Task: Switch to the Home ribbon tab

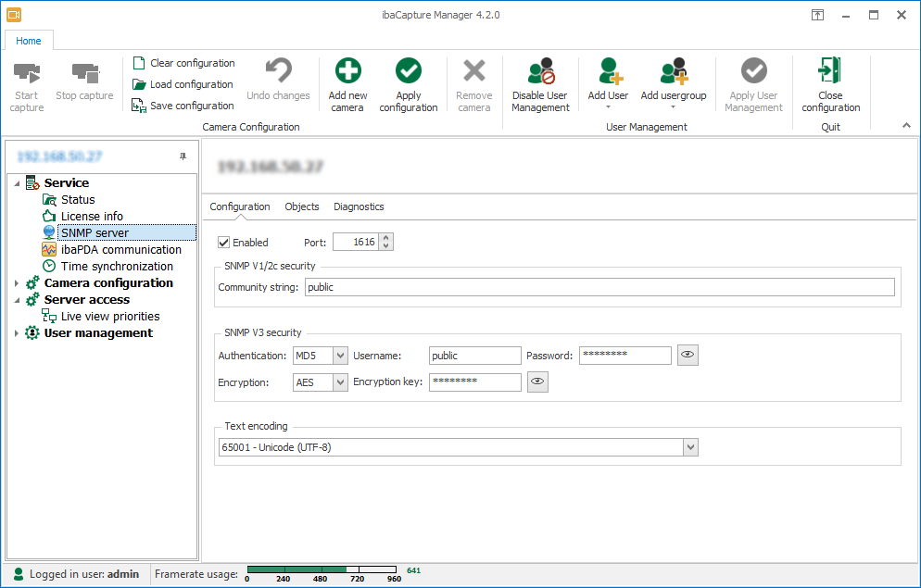Action: (28, 41)
